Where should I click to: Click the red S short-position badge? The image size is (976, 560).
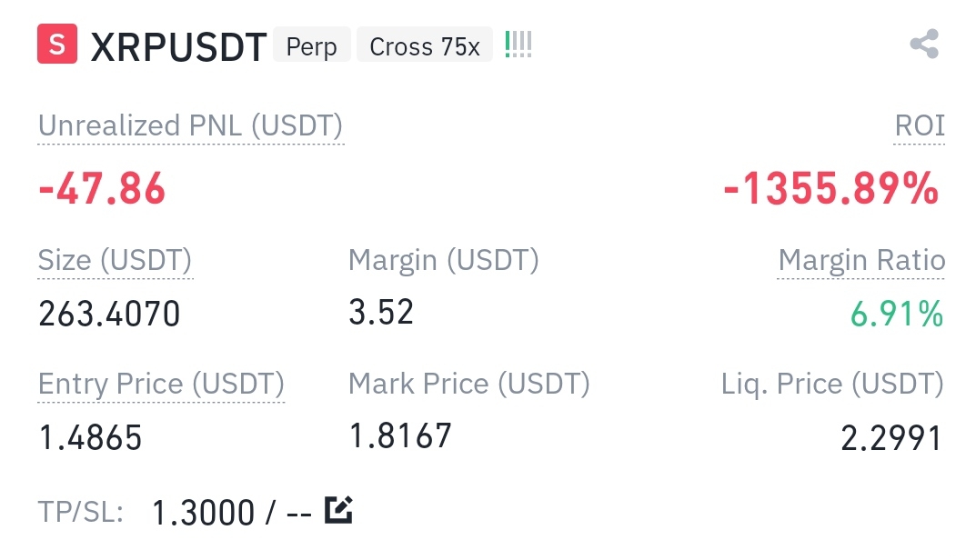click(57, 45)
